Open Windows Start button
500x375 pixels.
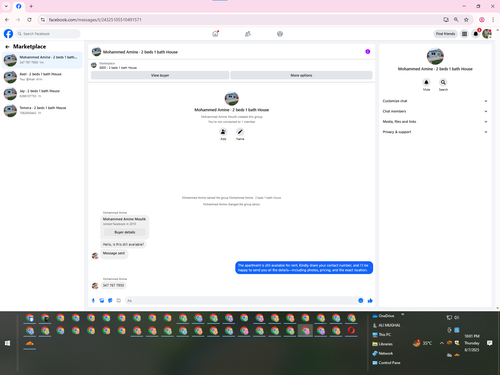pos(7,343)
